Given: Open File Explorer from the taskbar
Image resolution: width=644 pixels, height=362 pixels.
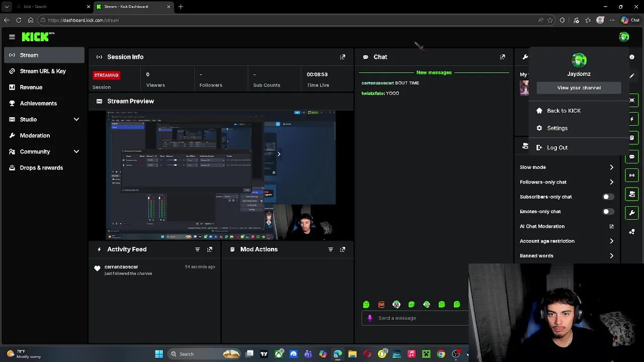Looking at the screenshot, I should coord(352,354).
